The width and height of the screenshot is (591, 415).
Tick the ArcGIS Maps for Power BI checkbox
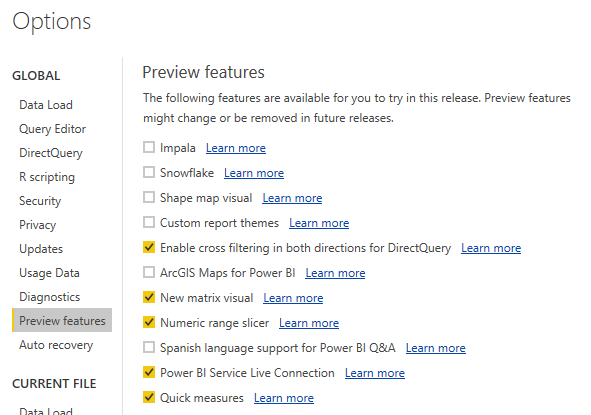(149, 272)
